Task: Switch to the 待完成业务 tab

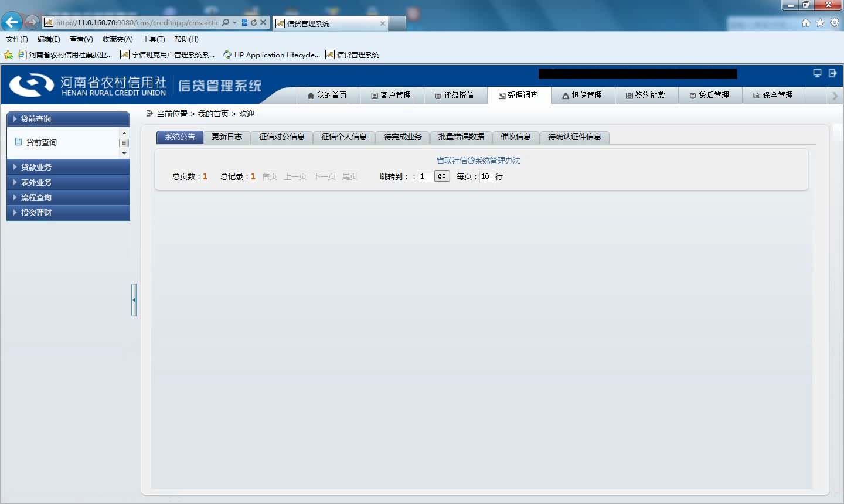Action: pos(403,137)
